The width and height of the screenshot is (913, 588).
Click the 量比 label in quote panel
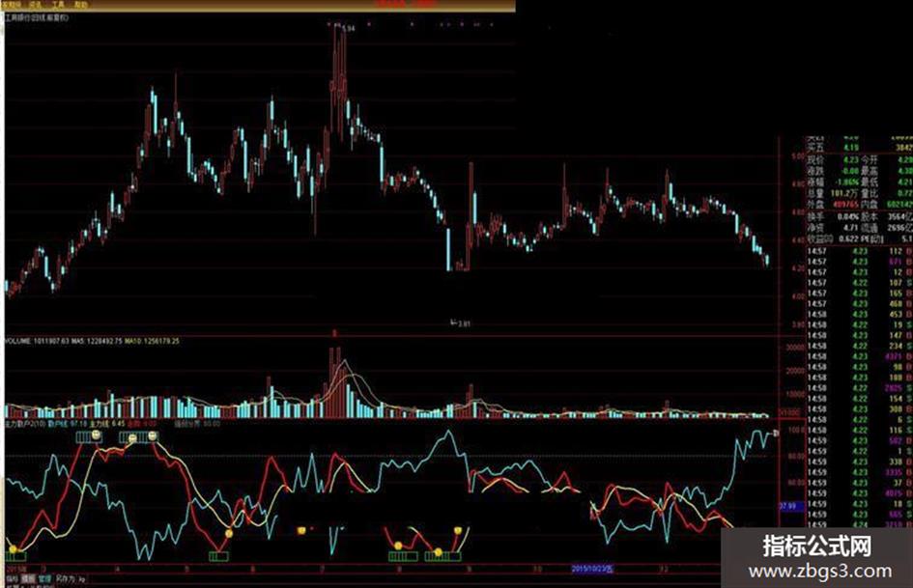click(870, 193)
